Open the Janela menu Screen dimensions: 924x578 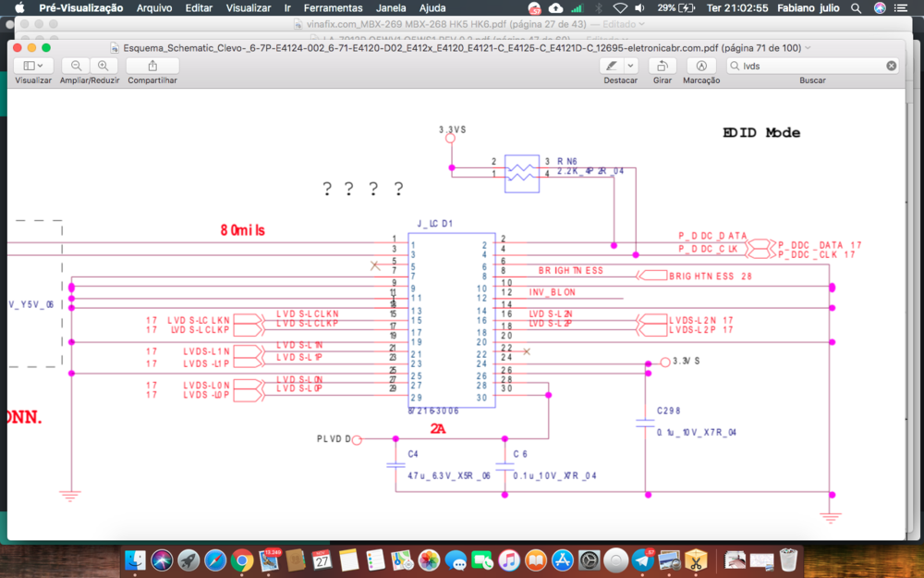pyautogui.click(x=391, y=8)
